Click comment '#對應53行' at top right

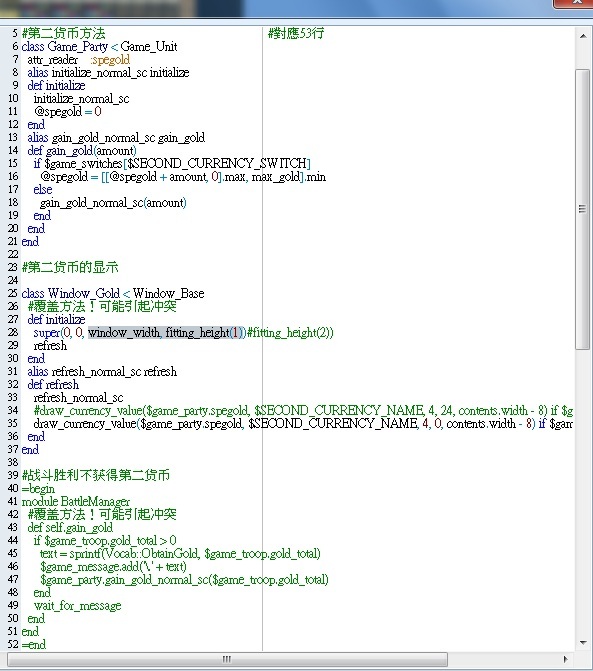(x=296, y=33)
